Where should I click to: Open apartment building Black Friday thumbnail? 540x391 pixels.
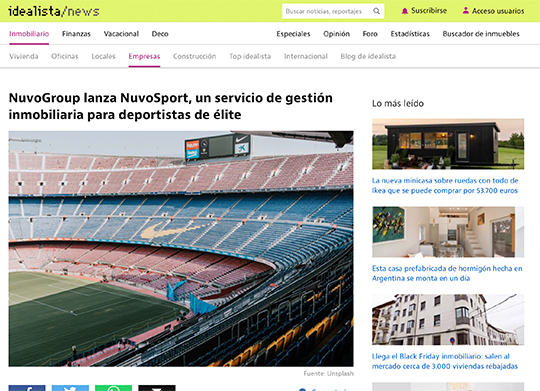coord(448,320)
